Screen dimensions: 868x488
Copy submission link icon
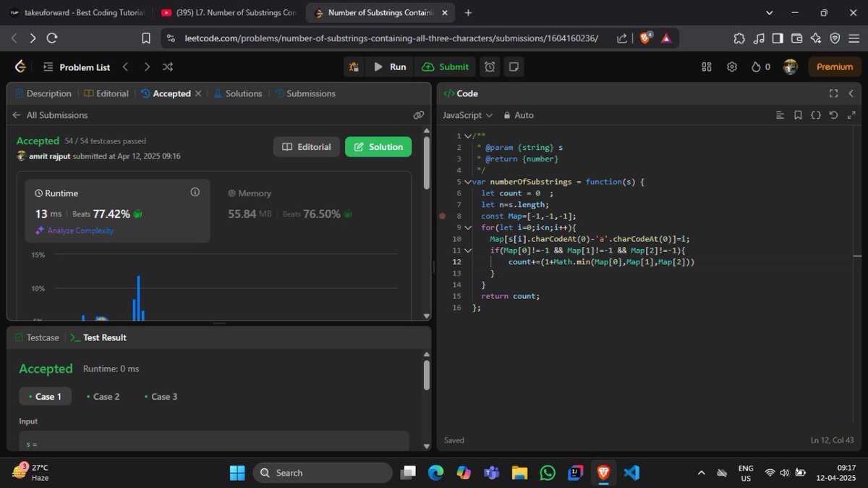point(418,115)
